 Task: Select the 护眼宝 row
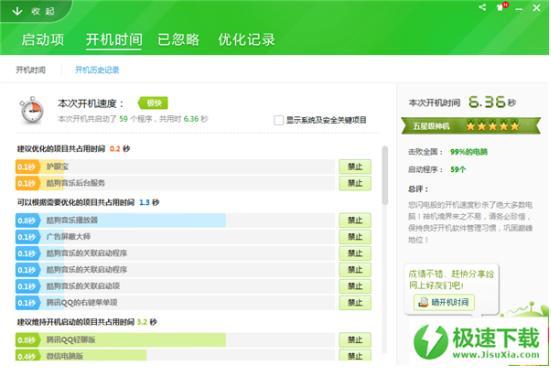[175, 167]
